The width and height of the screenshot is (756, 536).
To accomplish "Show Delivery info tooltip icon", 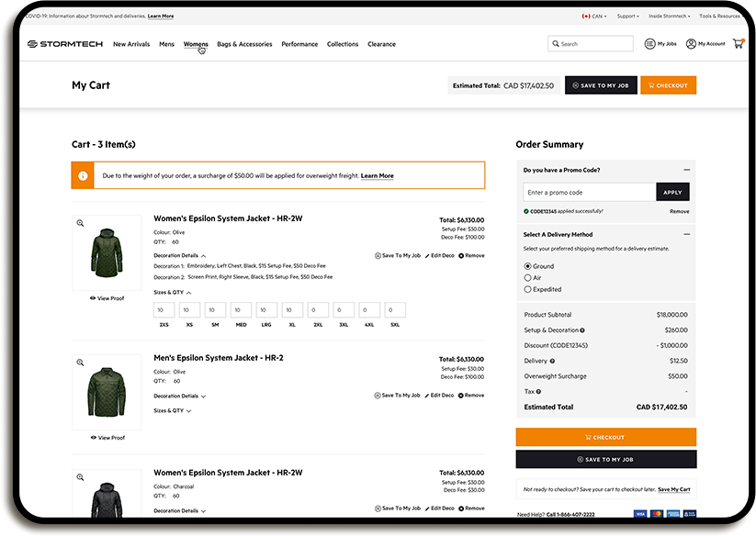I will pyautogui.click(x=552, y=362).
